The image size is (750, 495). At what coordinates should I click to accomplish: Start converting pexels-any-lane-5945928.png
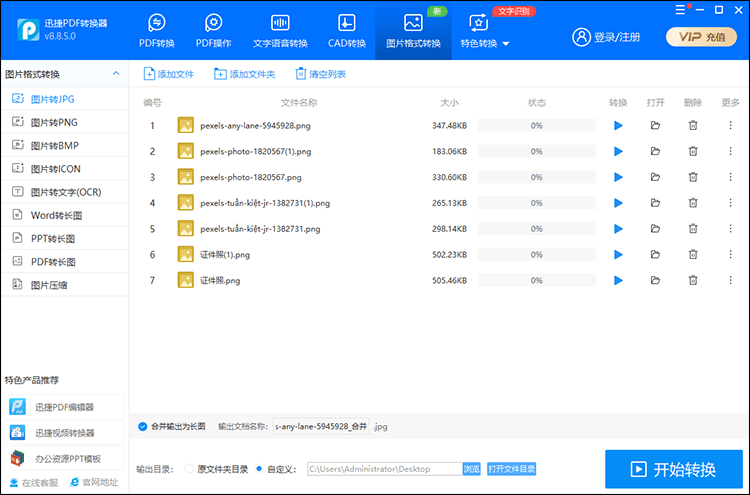(x=618, y=126)
